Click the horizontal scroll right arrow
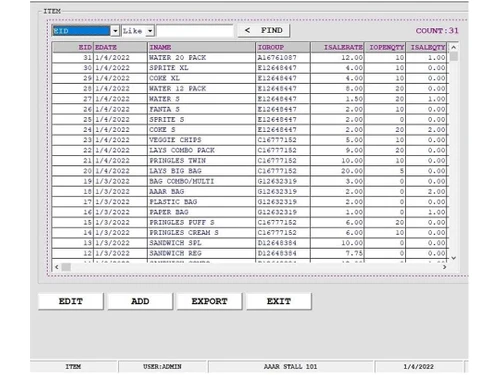Viewport: 500px width, 375px height. 444,267
